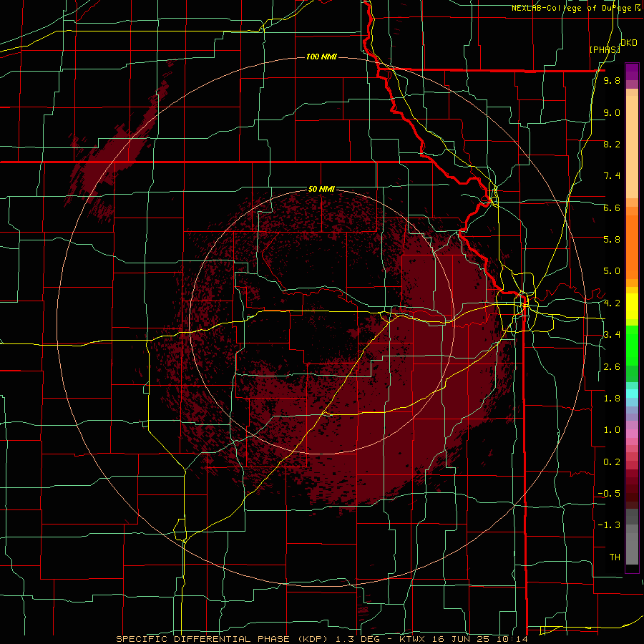This screenshot has height=644, width=644.
Task: Click the DKD label above the color scale
Action: [629, 43]
